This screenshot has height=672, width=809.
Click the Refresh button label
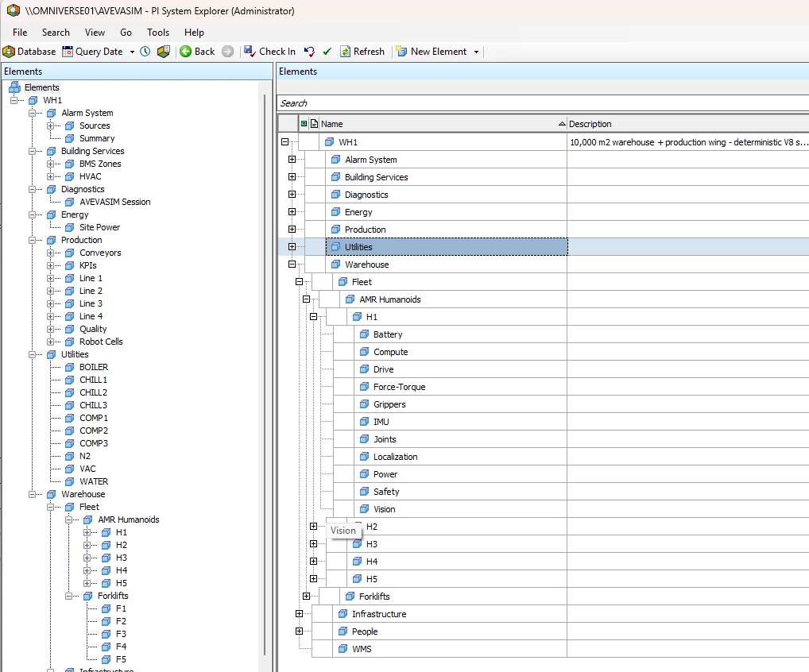tap(369, 52)
